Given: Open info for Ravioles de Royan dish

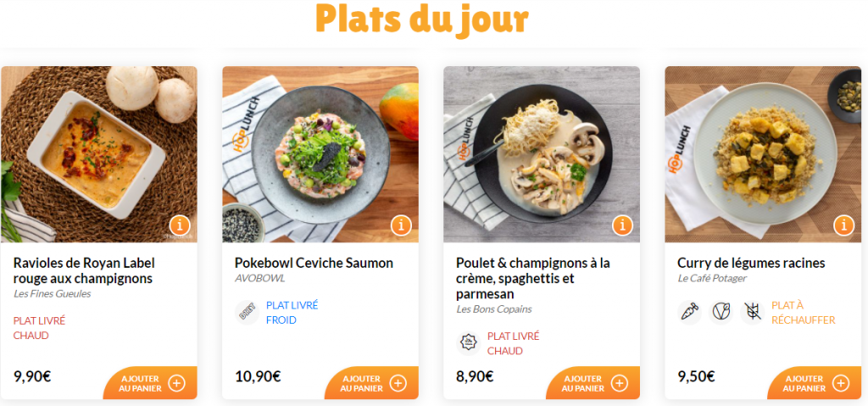Looking at the screenshot, I should coord(180,225).
